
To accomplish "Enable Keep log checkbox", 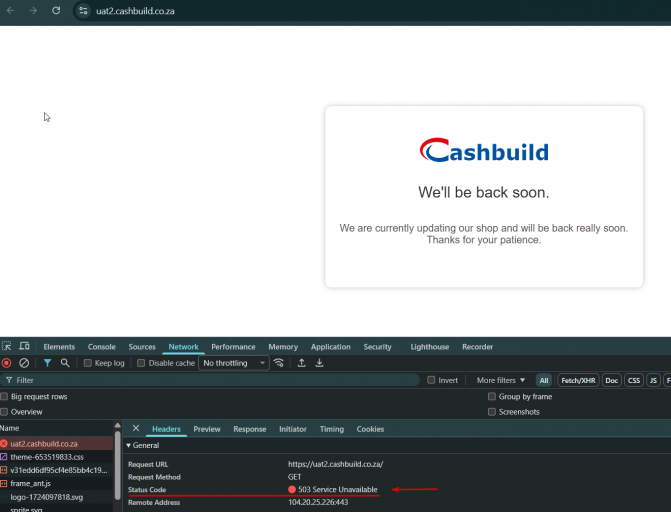I will (88, 363).
